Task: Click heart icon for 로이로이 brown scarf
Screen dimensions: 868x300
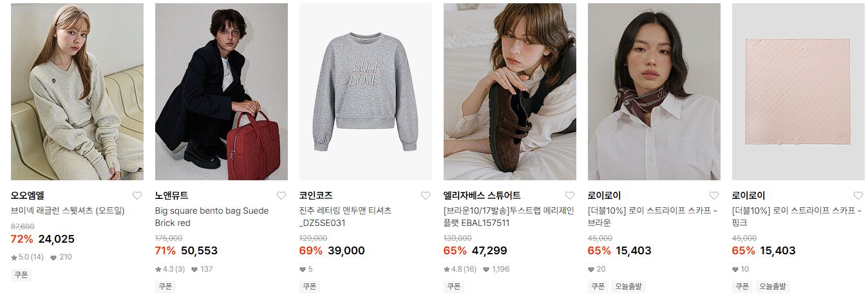Action: (x=713, y=196)
